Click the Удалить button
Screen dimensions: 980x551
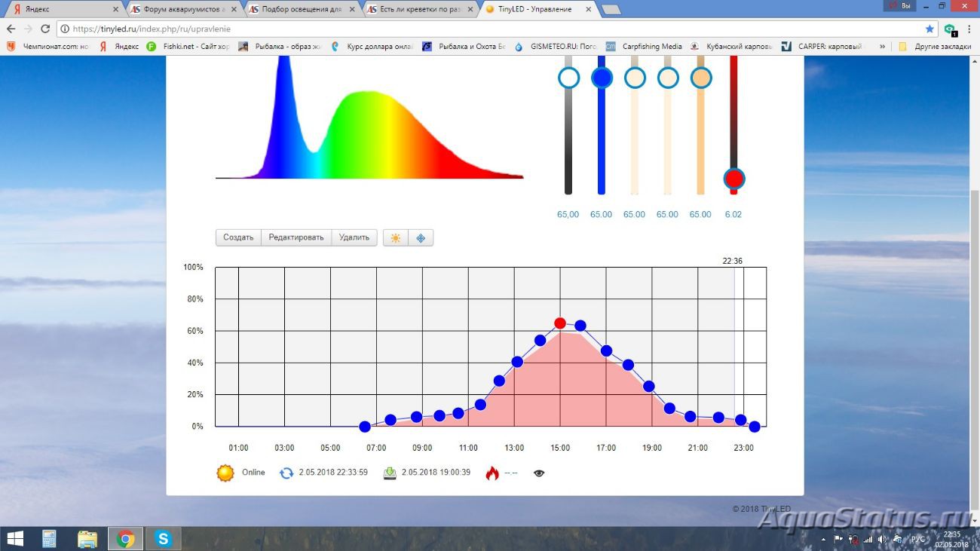point(354,237)
